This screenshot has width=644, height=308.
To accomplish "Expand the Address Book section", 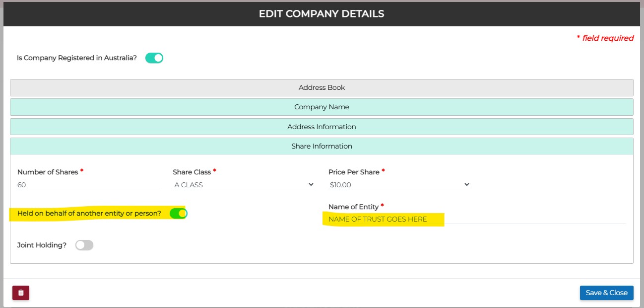I will pyautogui.click(x=322, y=87).
